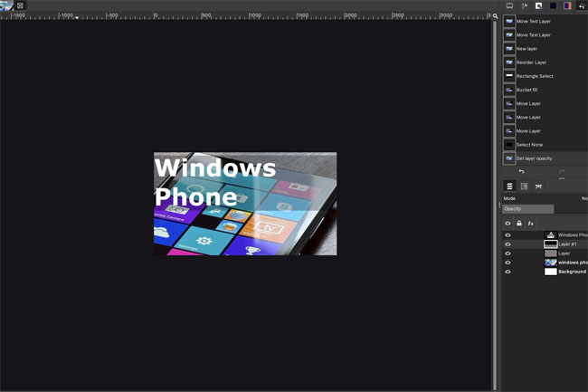Toggle visibility of the 'Layer' layer

[x=507, y=253]
